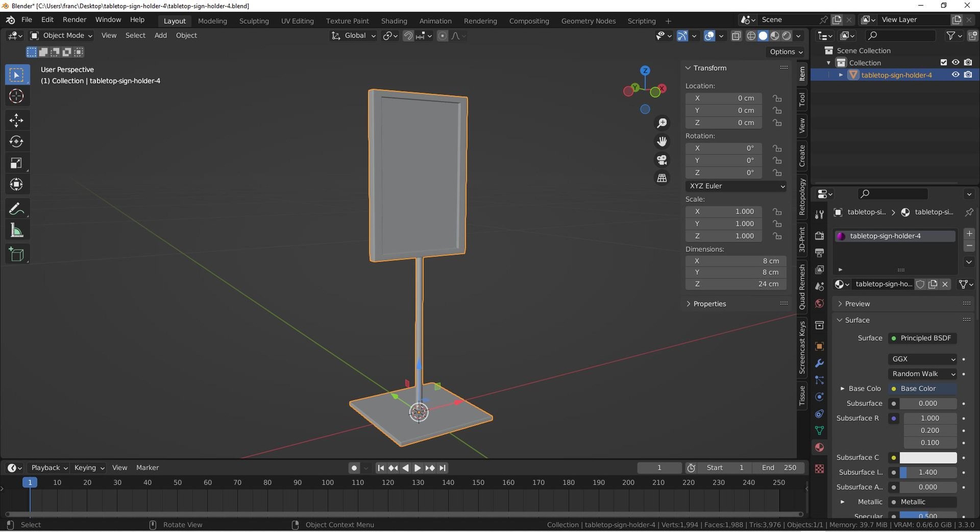
Task: Activate the Move tool
Action: (16, 120)
